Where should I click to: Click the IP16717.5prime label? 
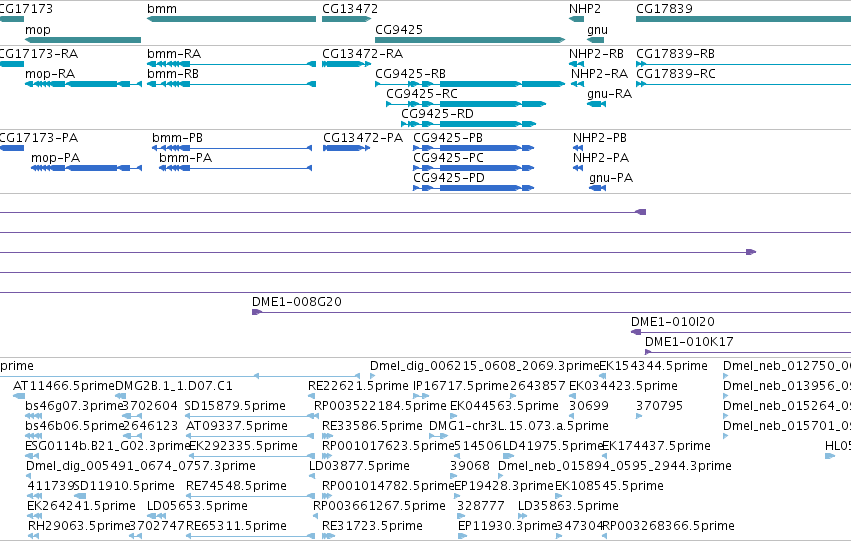tap(461, 386)
